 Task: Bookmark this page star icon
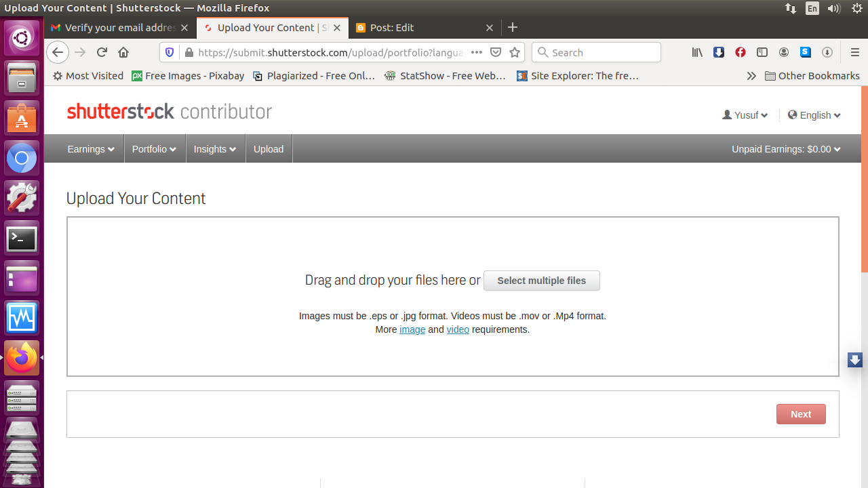pos(515,52)
